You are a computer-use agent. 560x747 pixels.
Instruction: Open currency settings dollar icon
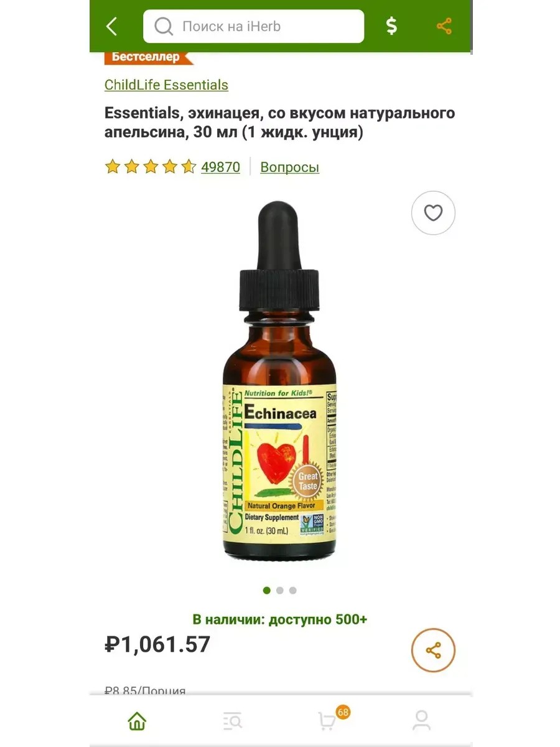(x=391, y=26)
